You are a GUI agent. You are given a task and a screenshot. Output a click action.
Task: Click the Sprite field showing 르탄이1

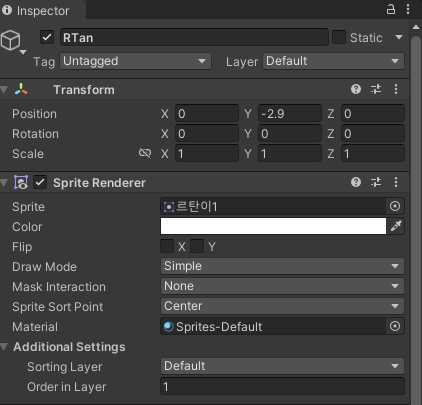273,206
